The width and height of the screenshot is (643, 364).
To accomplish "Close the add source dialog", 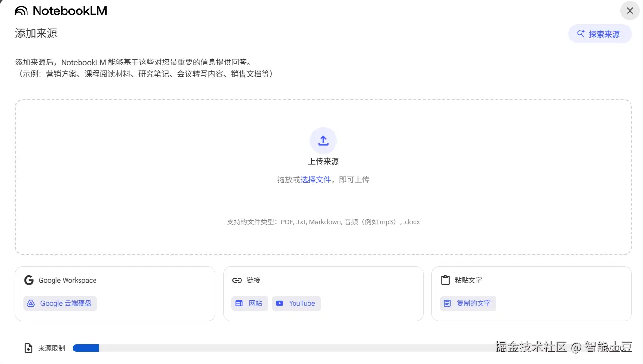I will (630, 11).
